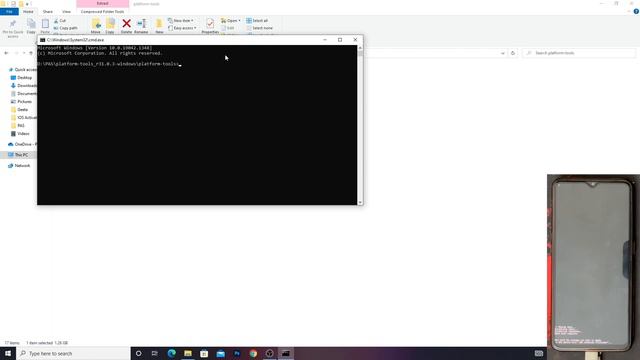Open Documents in the navigation pane

pos(24,93)
